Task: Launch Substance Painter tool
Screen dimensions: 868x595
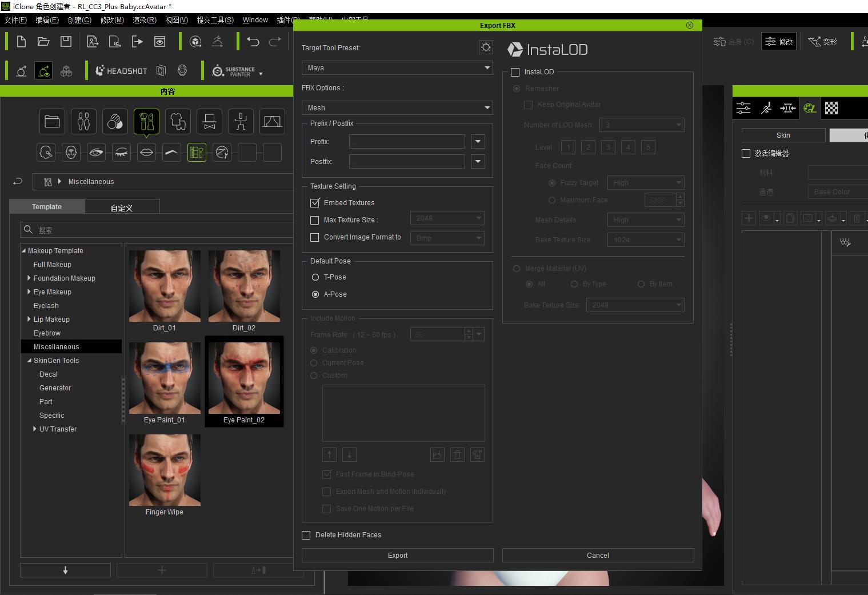Action: [x=237, y=71]
